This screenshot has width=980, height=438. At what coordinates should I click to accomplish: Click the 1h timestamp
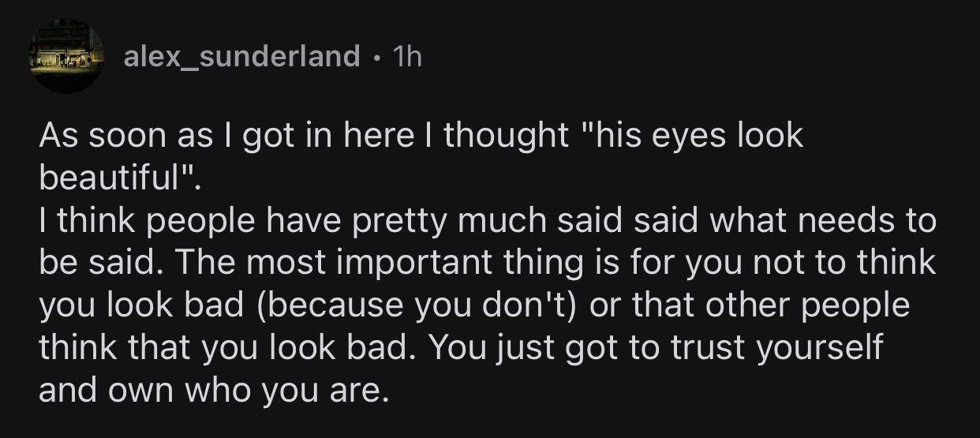(406, 56)
